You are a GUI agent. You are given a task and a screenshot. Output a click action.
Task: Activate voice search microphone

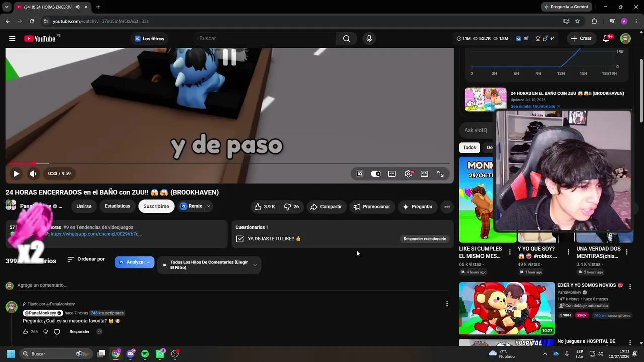(x=369, y=39)
